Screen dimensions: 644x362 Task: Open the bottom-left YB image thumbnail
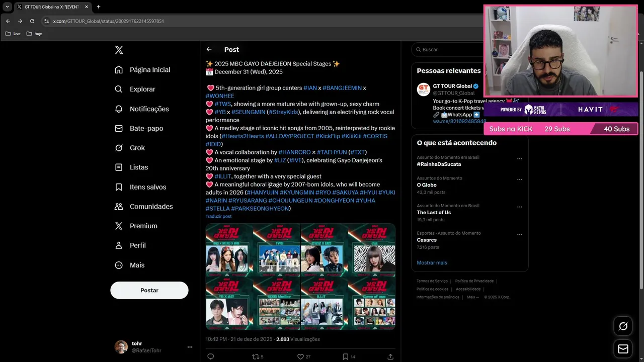(x=229, y=303)
